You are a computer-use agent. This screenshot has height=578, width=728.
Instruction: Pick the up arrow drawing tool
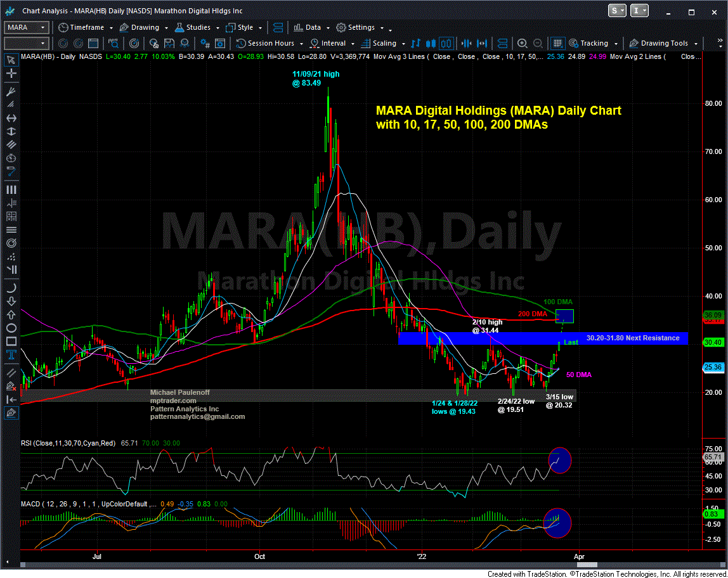(x=11, y=315)
